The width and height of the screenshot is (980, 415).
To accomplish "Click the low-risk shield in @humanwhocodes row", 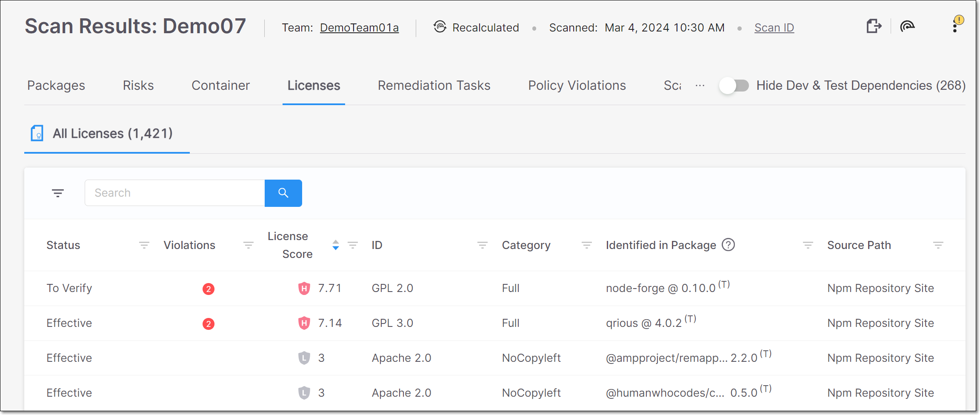I will click(304, 393).
